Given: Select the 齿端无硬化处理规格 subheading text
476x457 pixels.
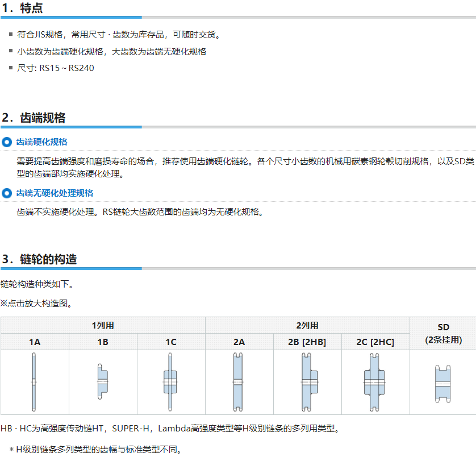Looking at the screenshot, I should coord(55,193).
